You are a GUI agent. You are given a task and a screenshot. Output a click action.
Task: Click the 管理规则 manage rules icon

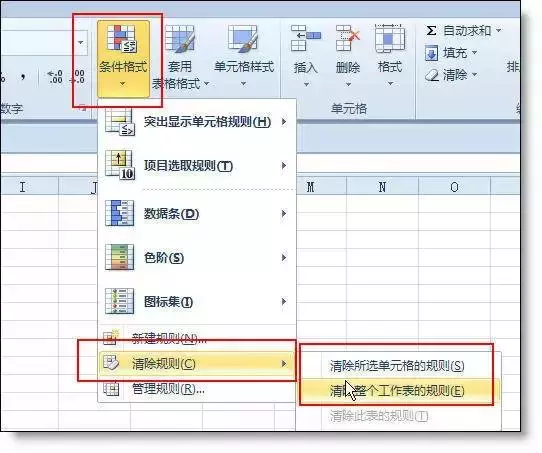[x=111, y=389]
